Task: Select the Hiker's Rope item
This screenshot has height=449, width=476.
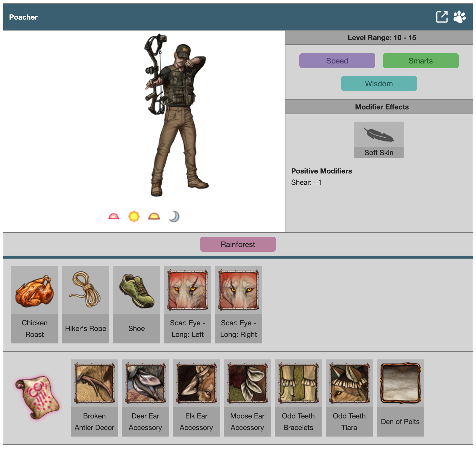Action: pos(86,305)
